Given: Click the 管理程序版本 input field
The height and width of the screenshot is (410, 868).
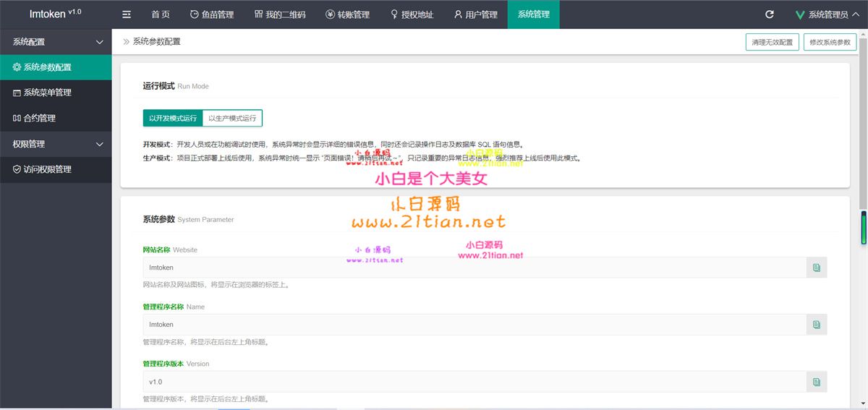Looking at the screenshot, I should tap(475, 382).
